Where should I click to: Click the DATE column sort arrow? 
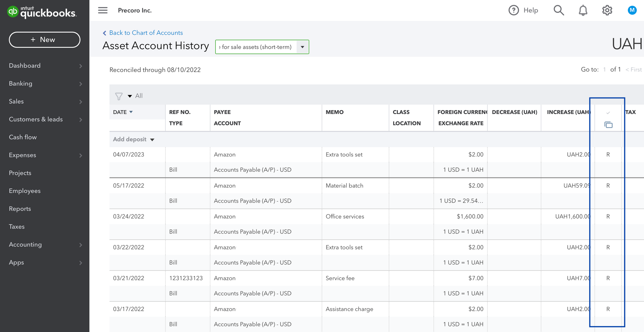point(131,112)
